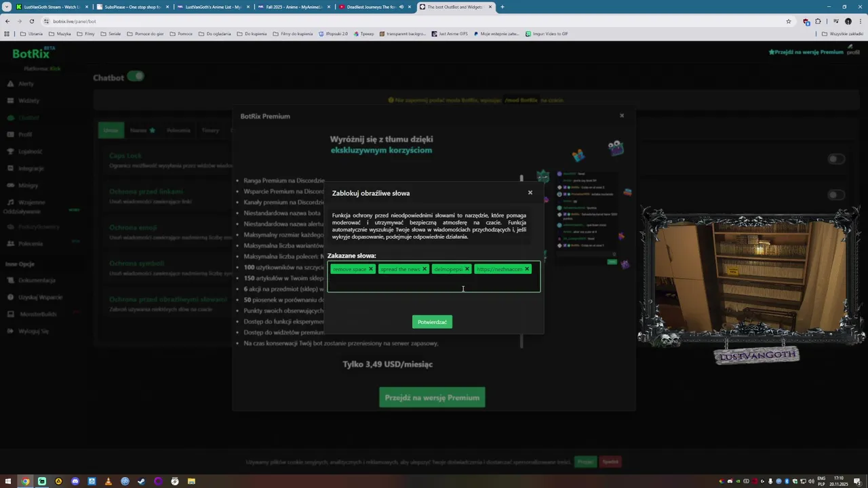Image resolution: width=868 pixels, height=488 pixels.
Task: Open the Imgur Video to GIF bookmark
Action: click(x=547, y=34)
